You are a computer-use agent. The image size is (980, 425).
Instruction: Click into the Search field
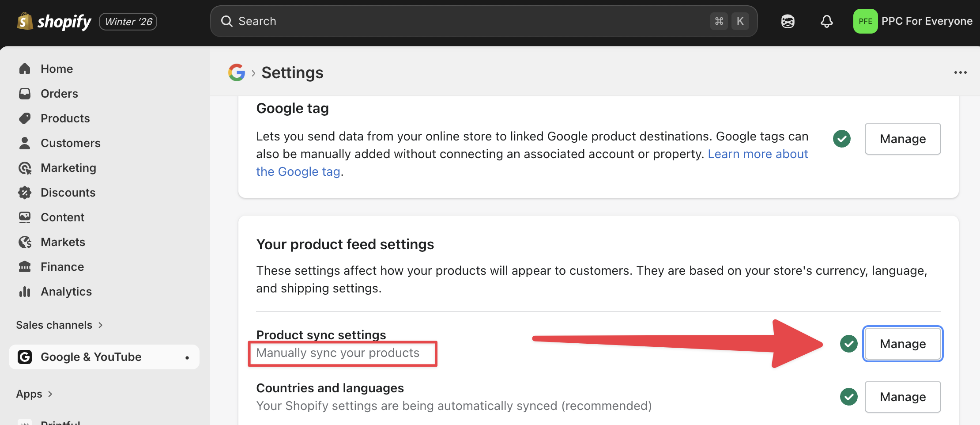(484, 21)
